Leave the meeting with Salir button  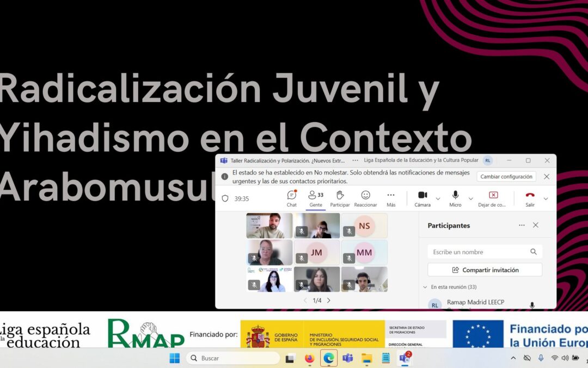click(530, 198)
